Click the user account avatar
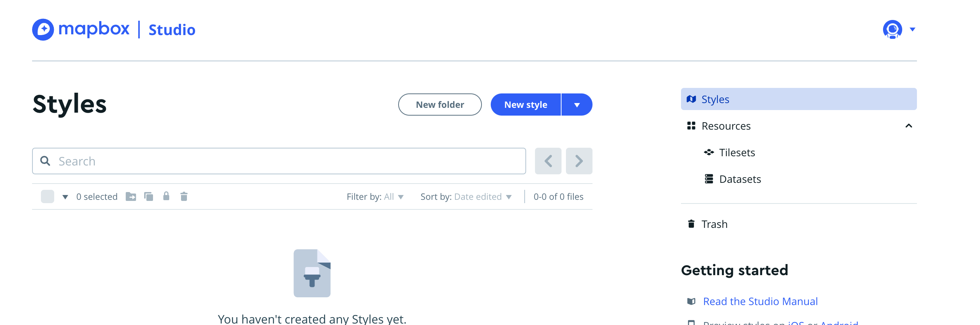 [x=892, y=29]
